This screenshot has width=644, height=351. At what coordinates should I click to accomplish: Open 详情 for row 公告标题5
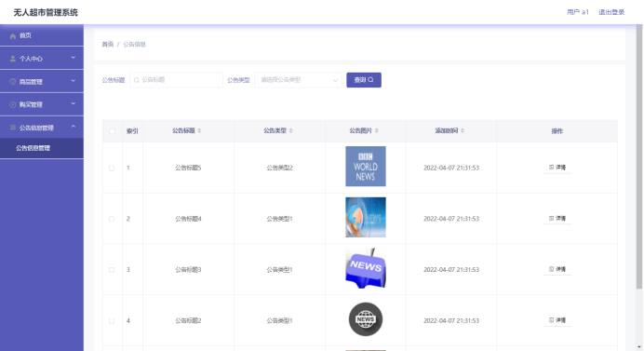(557, 168)
